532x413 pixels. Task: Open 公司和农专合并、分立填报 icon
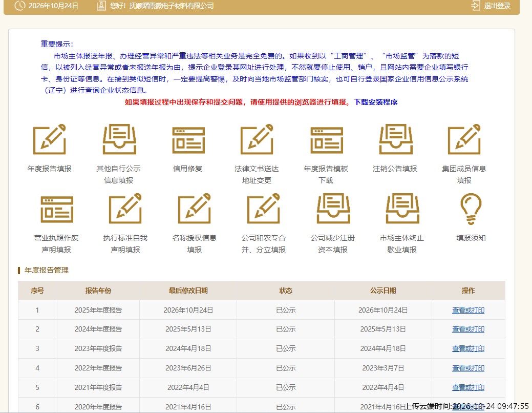click(x=264, y=208)
